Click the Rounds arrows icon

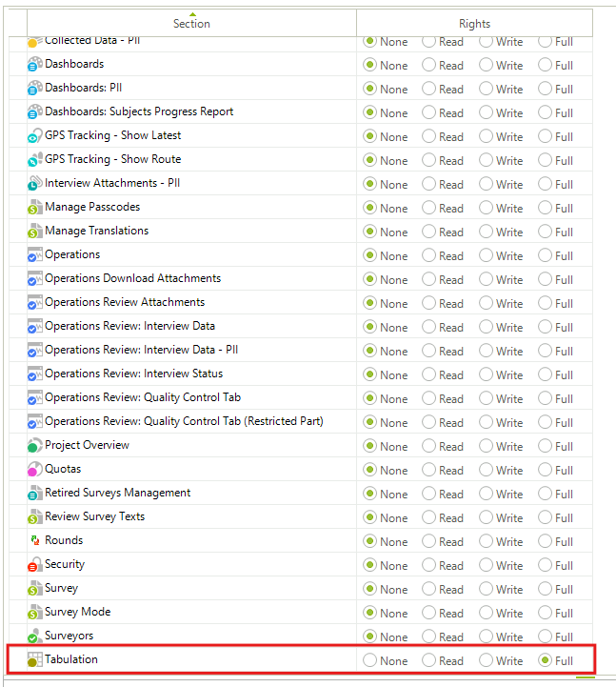(x=35, y=540)
